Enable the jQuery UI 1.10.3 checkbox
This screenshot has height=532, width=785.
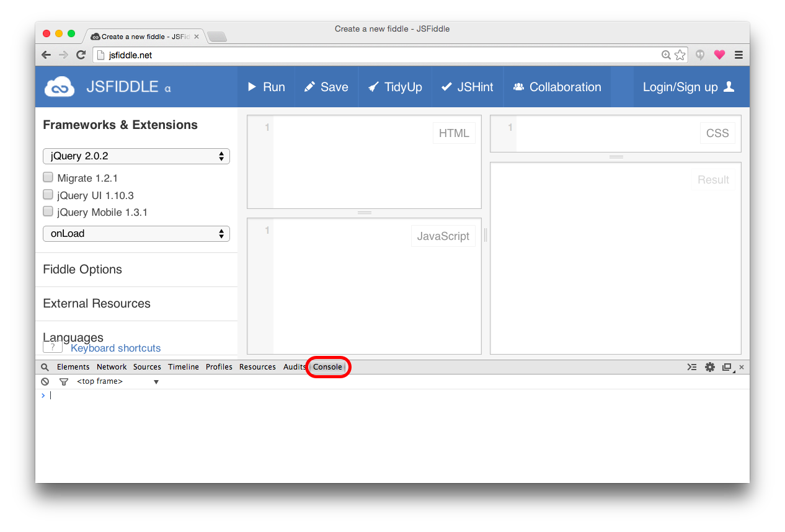pos(48,195)
